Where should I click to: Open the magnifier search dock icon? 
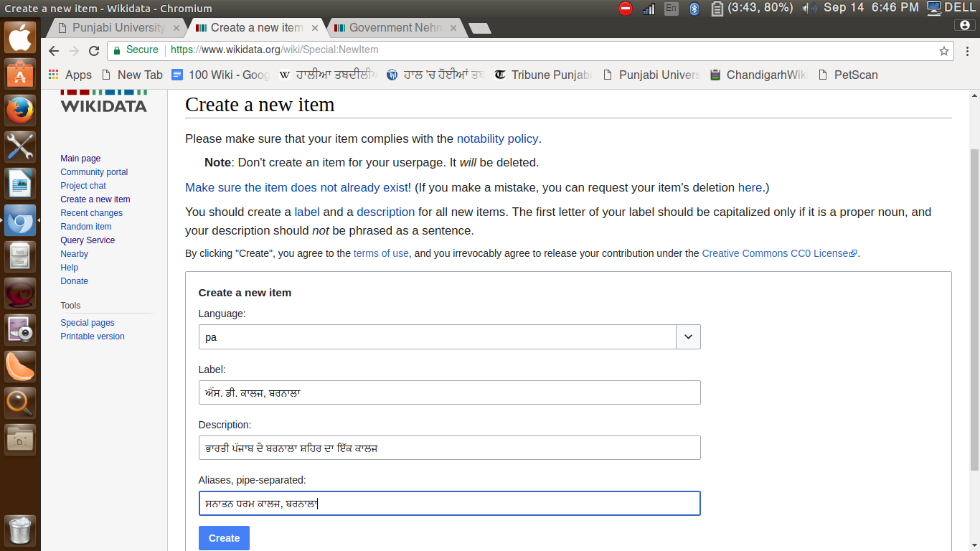click(x=20, y=403)
